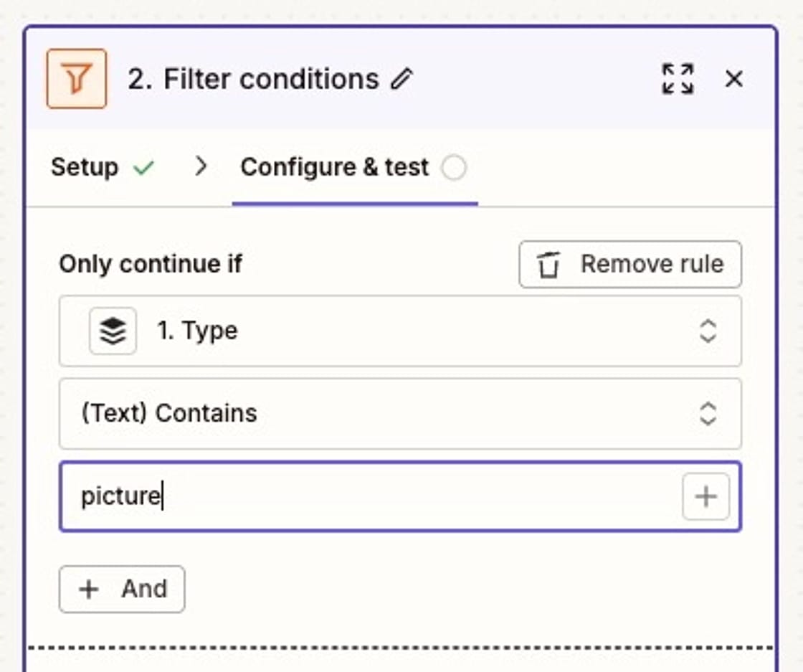Click the trash icon inside Remove rule

tap(549, 264)
